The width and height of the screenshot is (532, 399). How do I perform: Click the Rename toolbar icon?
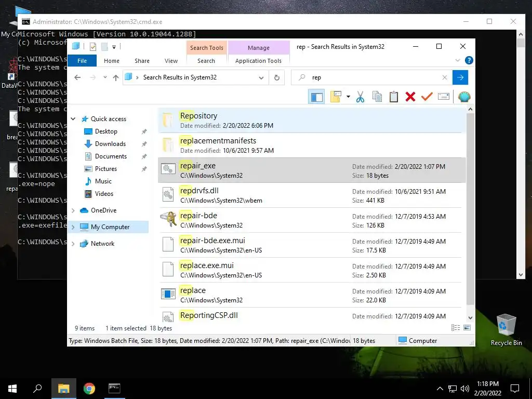click(444, 97)
